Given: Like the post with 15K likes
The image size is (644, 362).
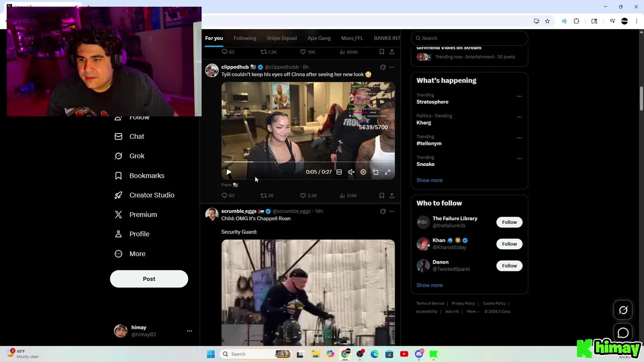Looking at the screenshot, I should pyautogui.click(x=307, y=52).
